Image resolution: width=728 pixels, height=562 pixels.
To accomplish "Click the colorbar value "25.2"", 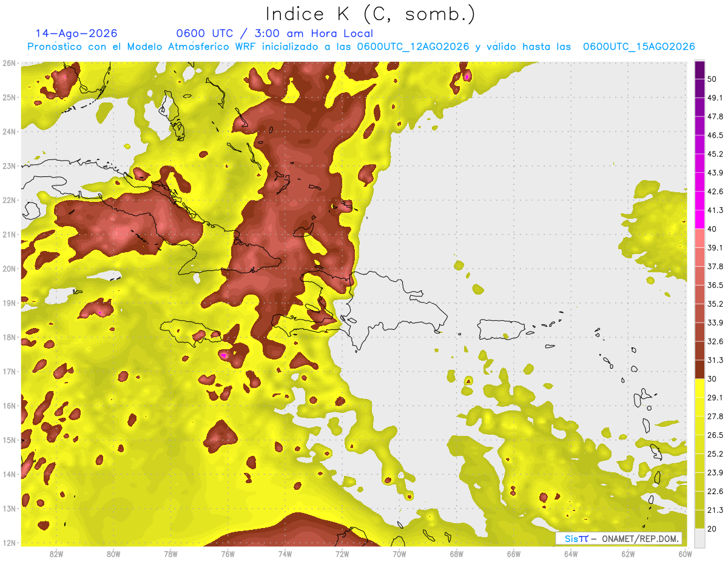I will coord(715,454).
